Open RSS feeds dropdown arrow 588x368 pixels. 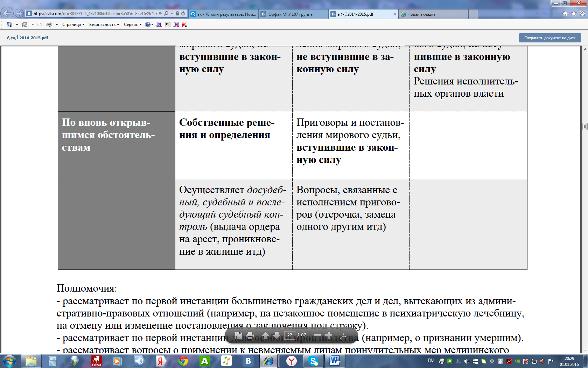33,25
